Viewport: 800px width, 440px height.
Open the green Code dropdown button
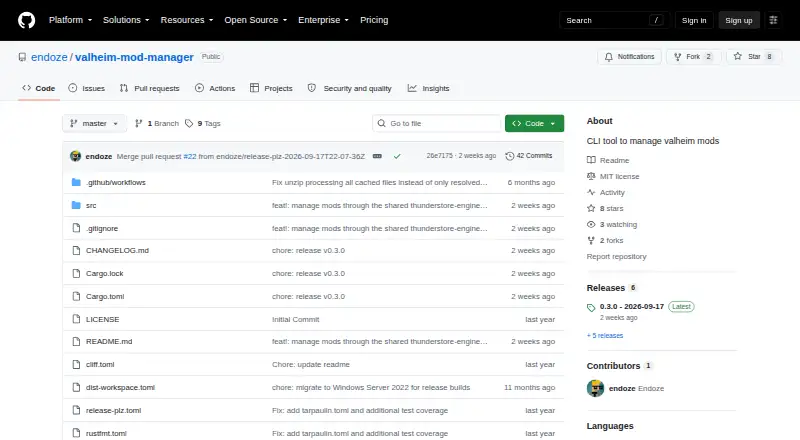pos(534,124)
